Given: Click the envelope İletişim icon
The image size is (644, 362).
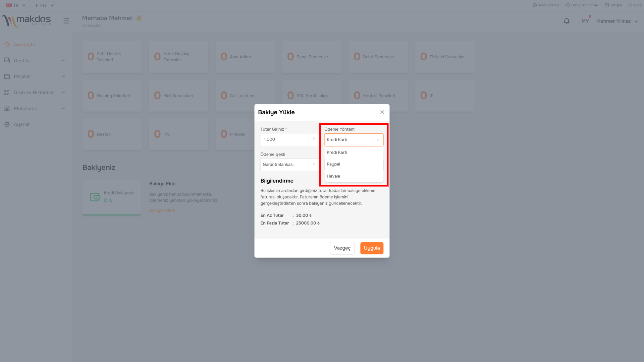Looking at the screenshot, I should click(x=607, y=5).
